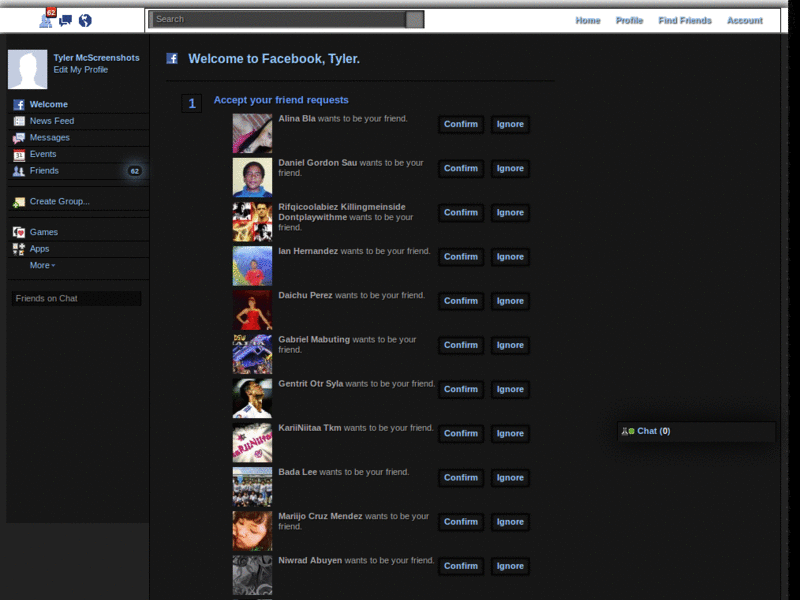Screen dimensions: 800x600
Task: Ignore Ian Hernandez's friend request
Action: tap(510, 257)
